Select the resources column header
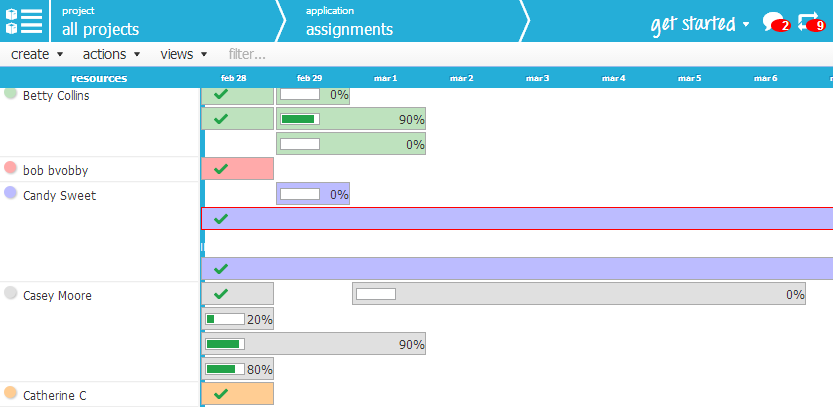The height and width of the screenshot is (407, 833). [99, 78]
